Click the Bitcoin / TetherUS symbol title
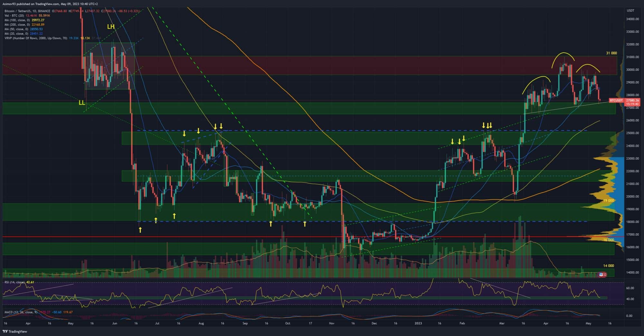Screen dimensions: 644x336 tap(27, 11)
